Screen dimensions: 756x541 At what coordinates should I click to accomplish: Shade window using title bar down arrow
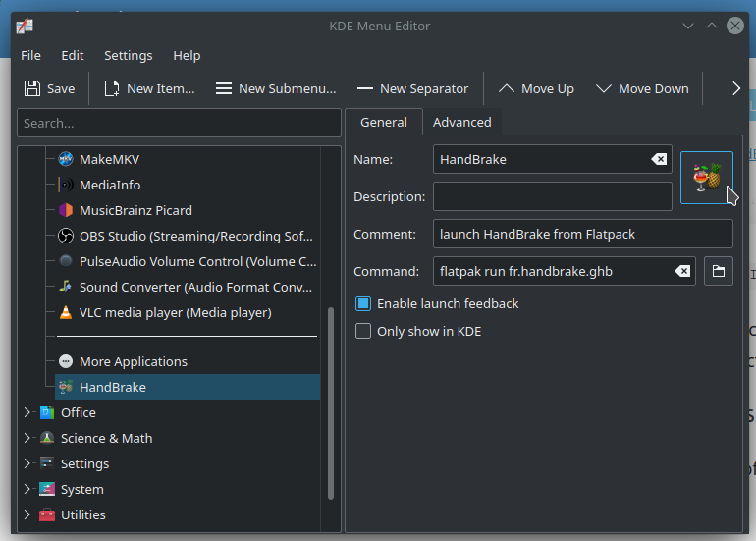pyautogui.click(x=688, y=26)
